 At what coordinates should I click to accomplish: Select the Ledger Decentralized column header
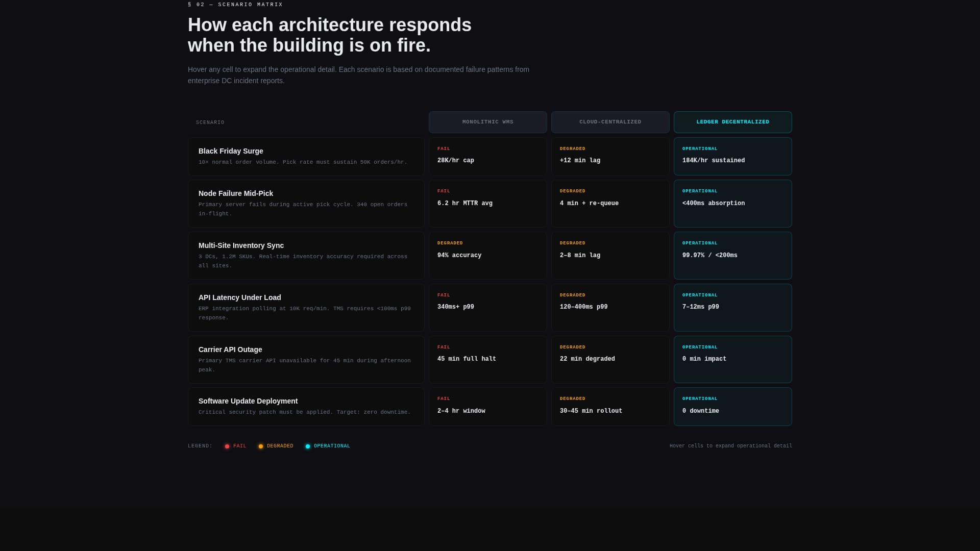click(x=732, y=122)
